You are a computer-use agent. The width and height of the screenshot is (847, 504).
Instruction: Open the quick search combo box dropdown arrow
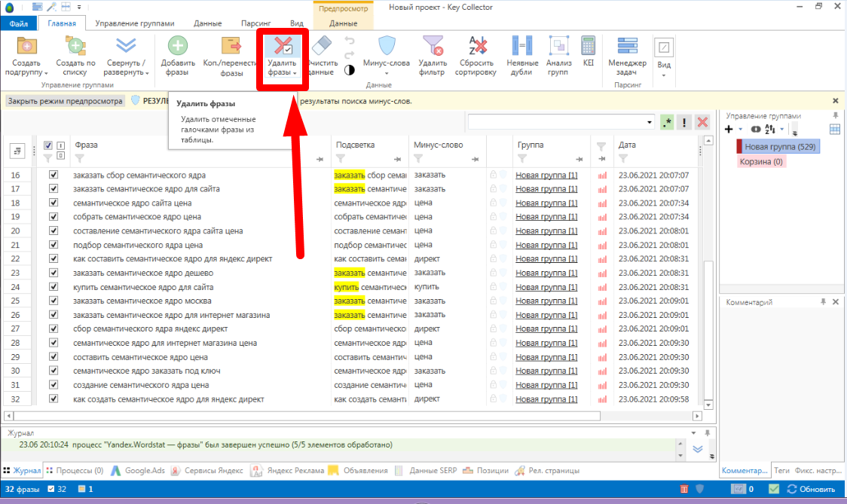click(650, 122)
